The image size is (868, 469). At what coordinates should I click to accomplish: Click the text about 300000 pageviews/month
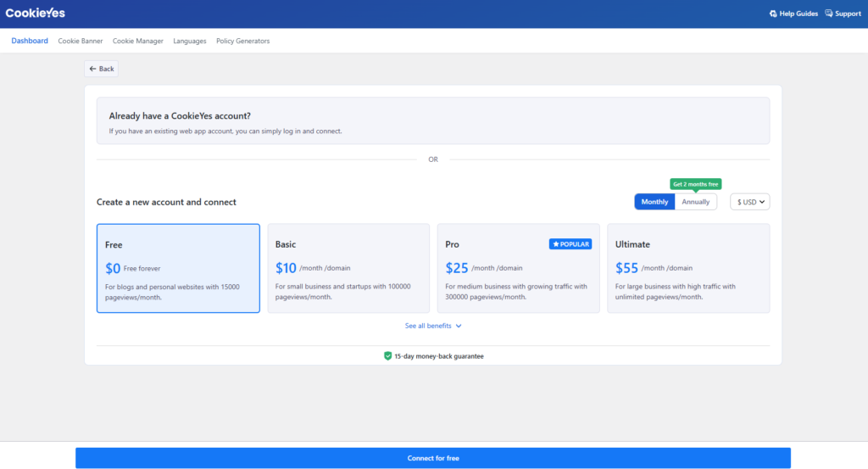point(516,292)
